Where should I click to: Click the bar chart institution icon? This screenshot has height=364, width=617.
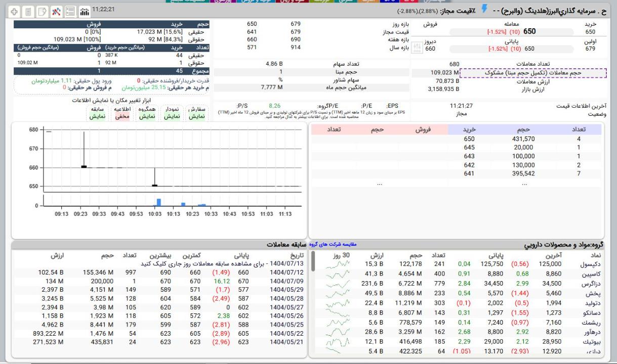[x=84, y=11]
